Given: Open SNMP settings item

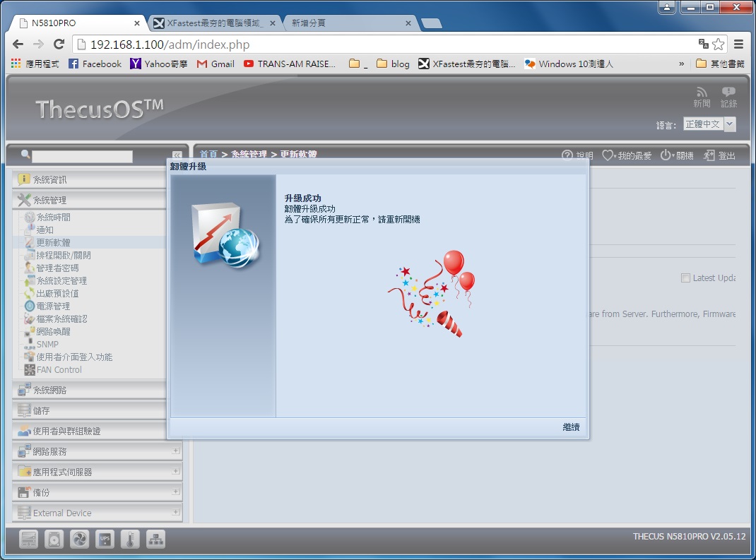Looking at the screenshot, I should click(47, 344).
